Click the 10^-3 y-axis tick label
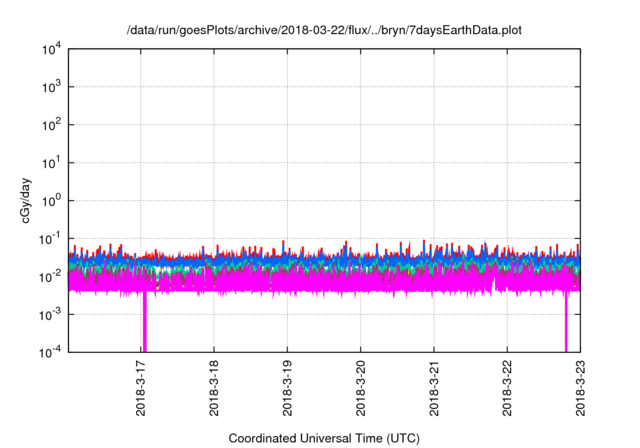The height and width of the screenshot is (448, 640). click(x=50, y=315)
